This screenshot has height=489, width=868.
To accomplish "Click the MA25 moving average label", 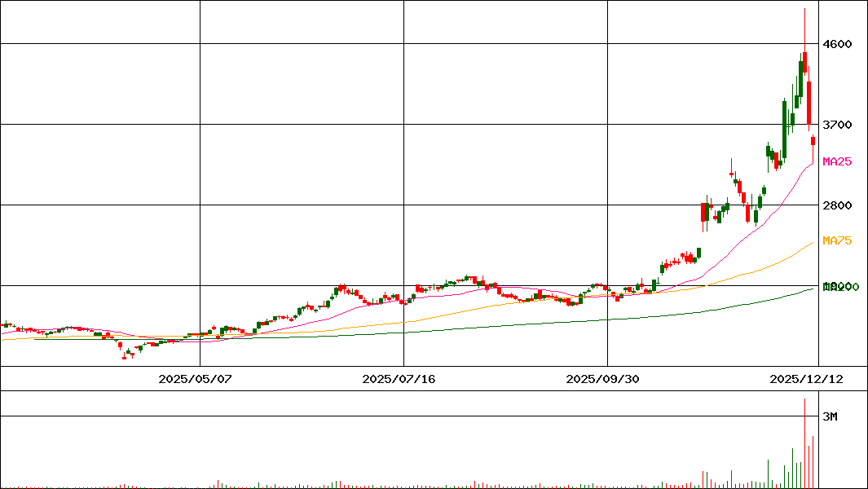I will pos(837,162).
